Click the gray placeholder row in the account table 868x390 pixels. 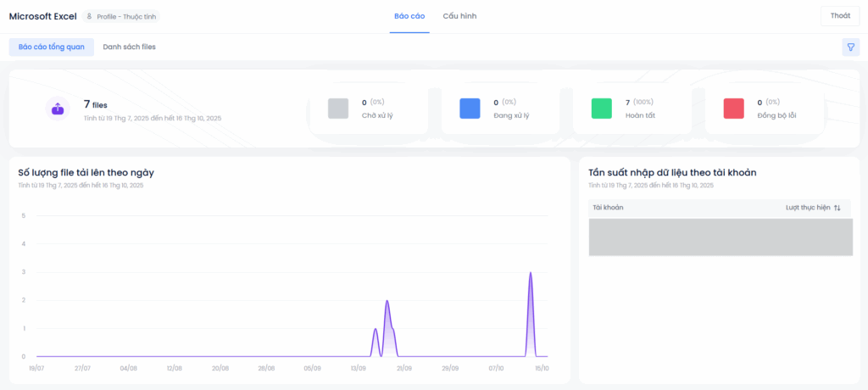[721, 237]
